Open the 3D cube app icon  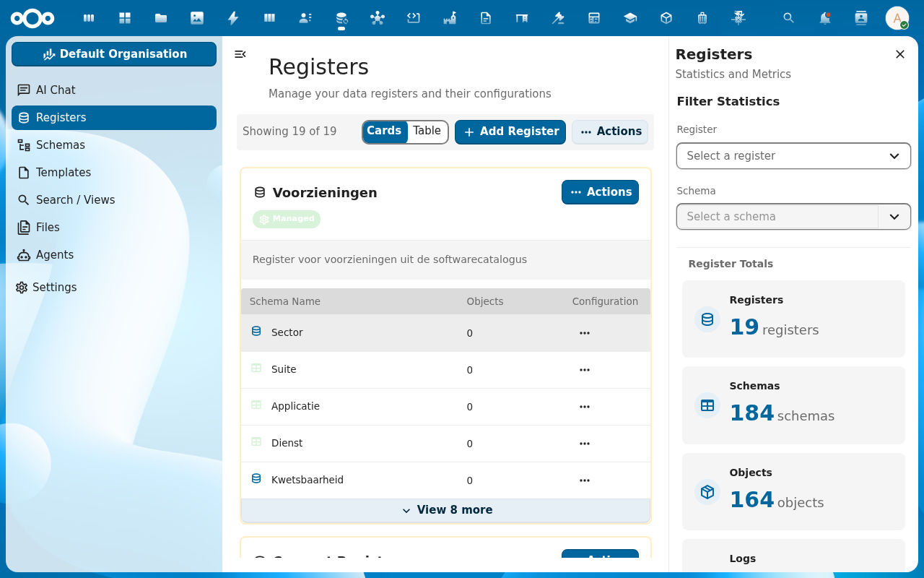tap(666, 18)
